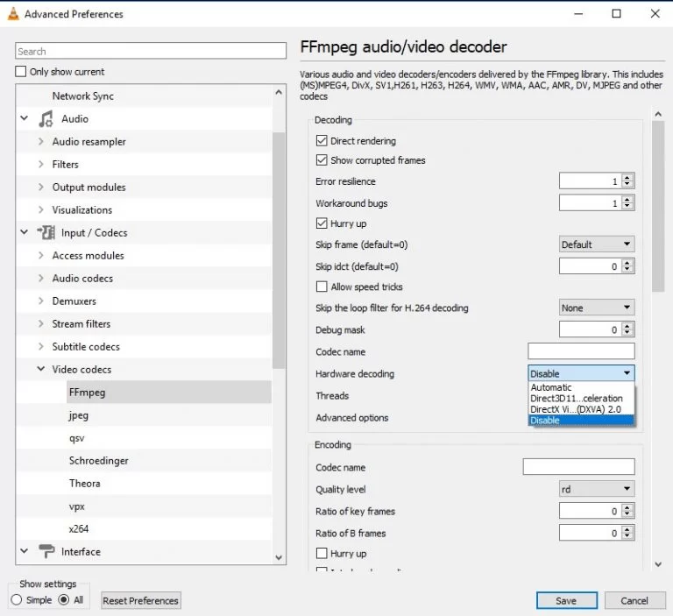Click the Reset Preferences button
673x616 pixels.
(x=140, y=600)
